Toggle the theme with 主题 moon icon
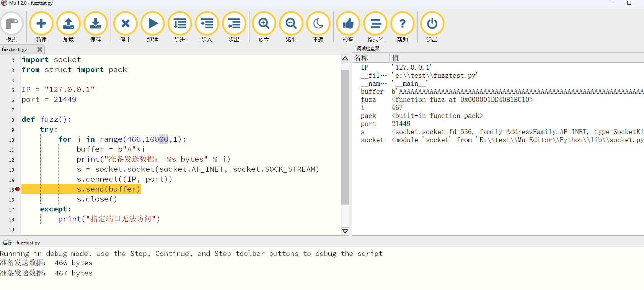644x290 pixels. pyautogui.click(x=318, y=24)
